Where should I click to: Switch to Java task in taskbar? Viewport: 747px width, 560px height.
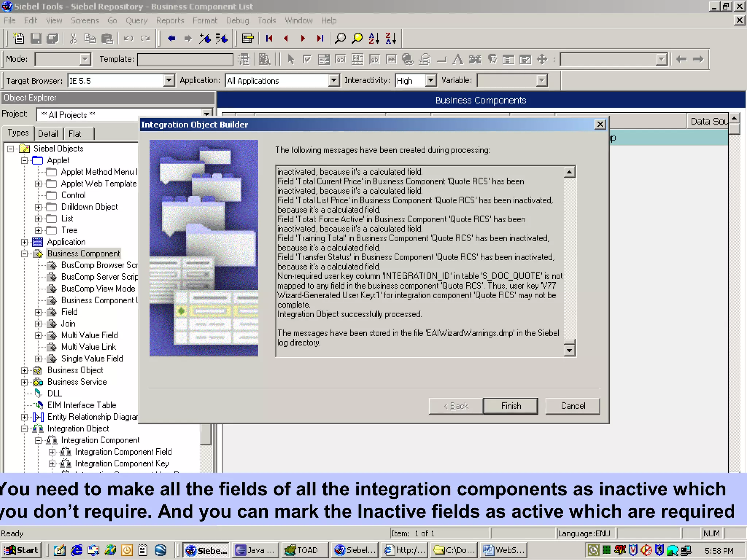tap(255, 550)
